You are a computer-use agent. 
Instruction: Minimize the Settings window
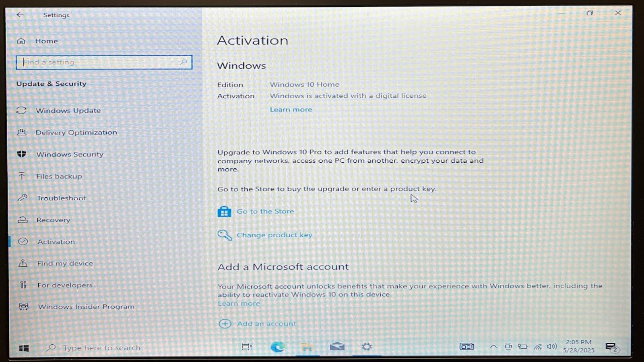point(562,13)
